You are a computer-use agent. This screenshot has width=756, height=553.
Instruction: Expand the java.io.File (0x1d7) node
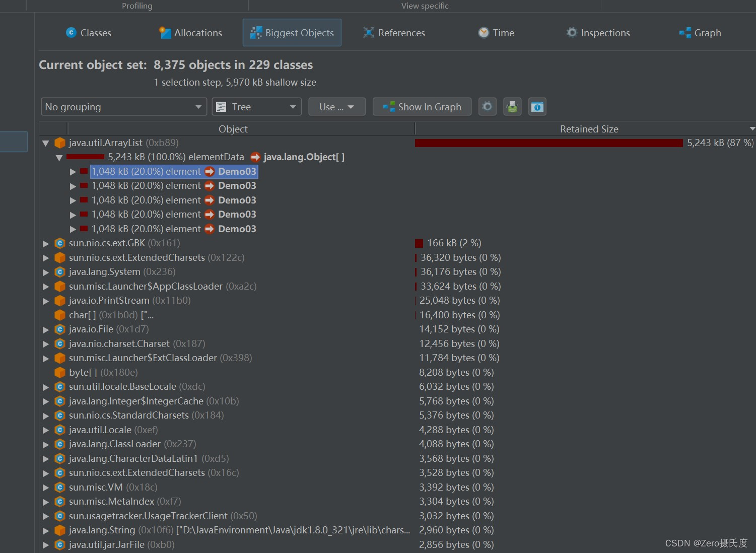[46, 329]
